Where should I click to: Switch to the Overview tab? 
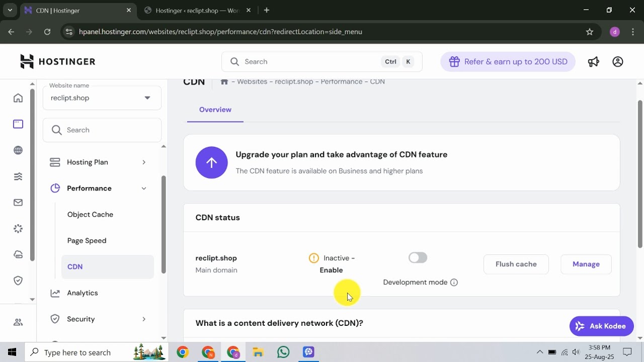[x=215, y=110]
